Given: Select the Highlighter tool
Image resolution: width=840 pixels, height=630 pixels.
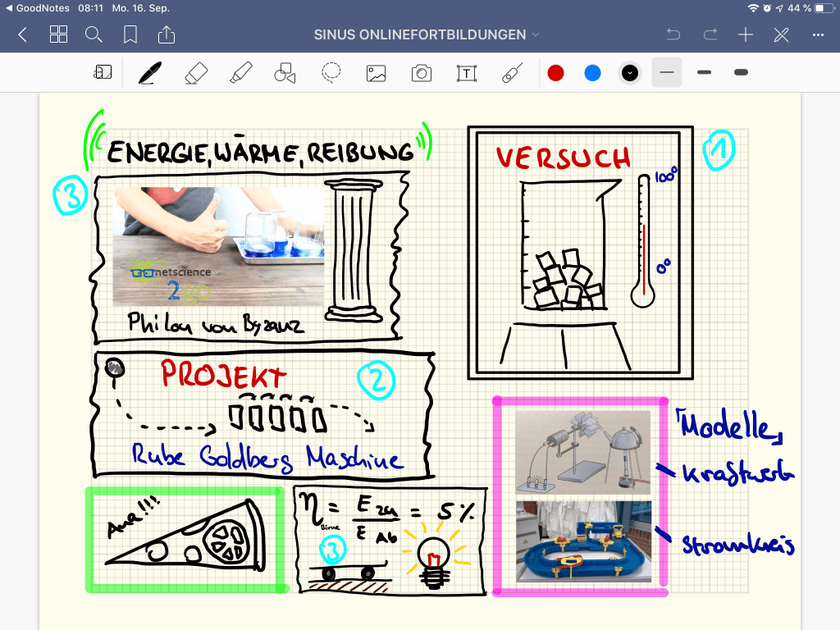Looking at the screenshot, I should click(x=240, y=73).
